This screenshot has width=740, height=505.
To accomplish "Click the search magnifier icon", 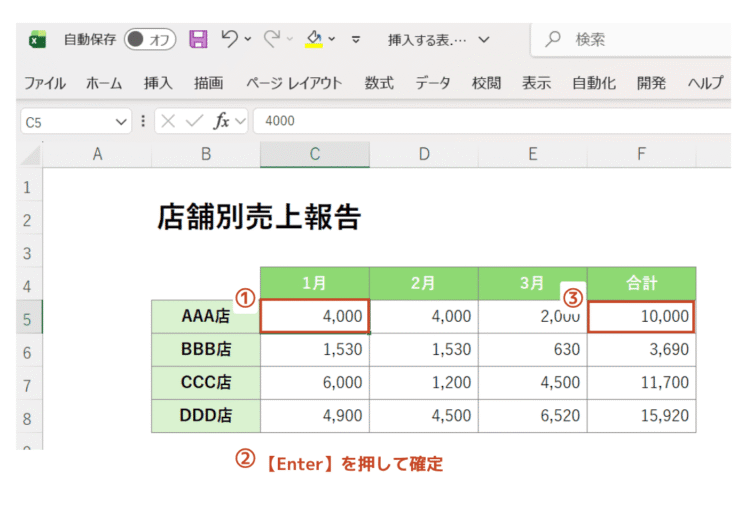I will coord(553,39).
